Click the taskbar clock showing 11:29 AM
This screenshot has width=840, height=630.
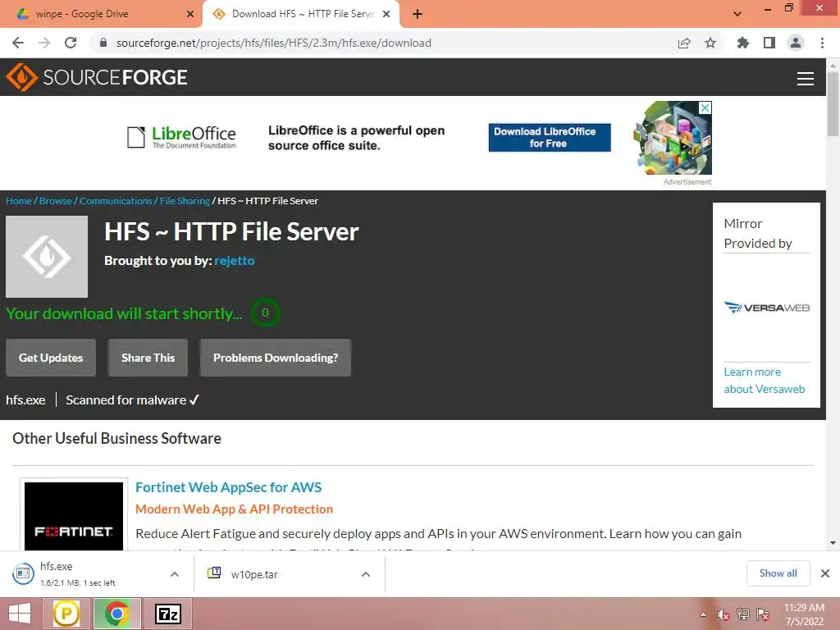pos(804,614)
